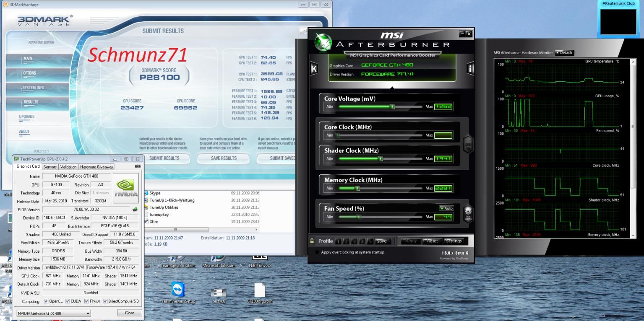This screenshot has width=644, height=321.
Task: Select the Xfire entry icon in file list
Action: click(146, 222)
